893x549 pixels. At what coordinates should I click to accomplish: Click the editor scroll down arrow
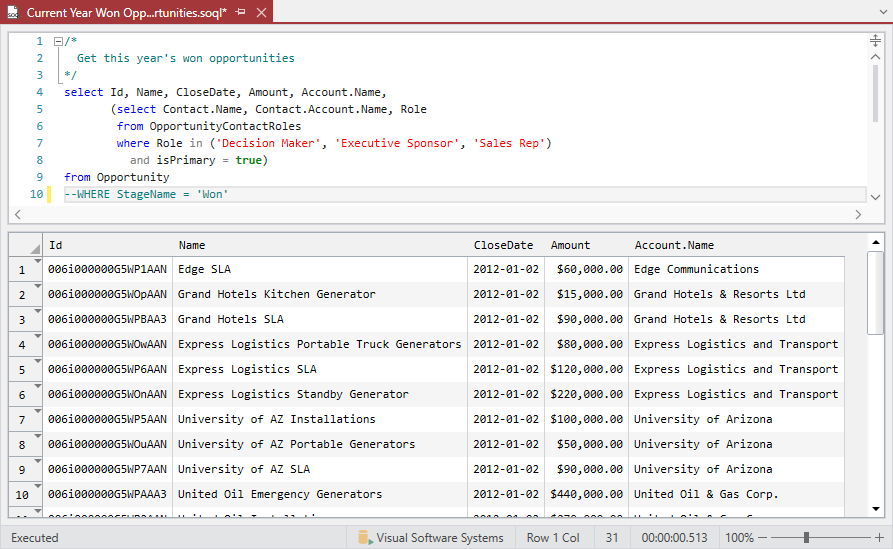(875, 197)
